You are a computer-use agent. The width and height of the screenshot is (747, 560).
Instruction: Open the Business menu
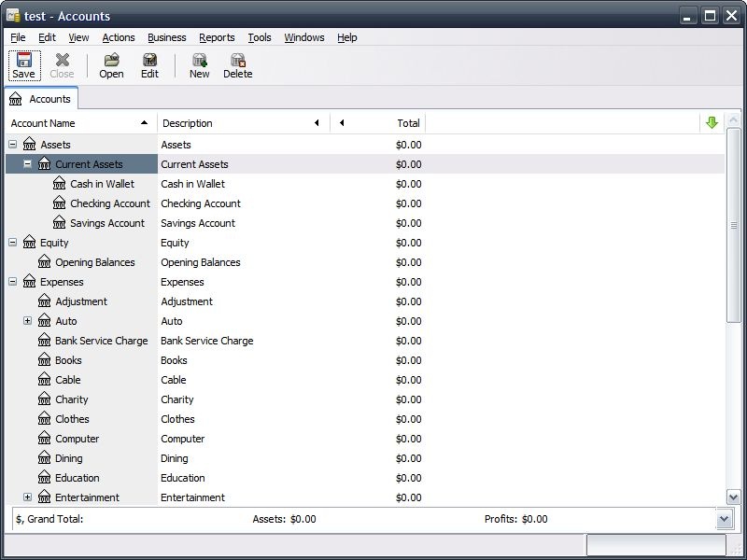tap(166, 37)
